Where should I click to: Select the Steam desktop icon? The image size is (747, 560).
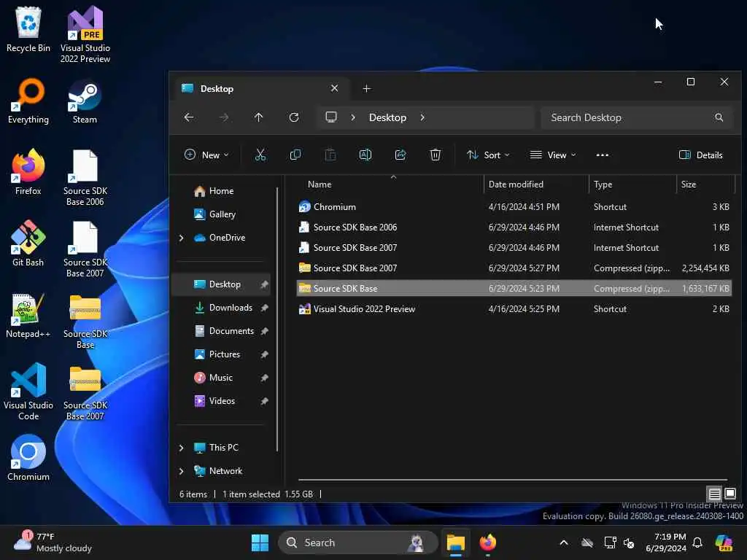point(85,101)
